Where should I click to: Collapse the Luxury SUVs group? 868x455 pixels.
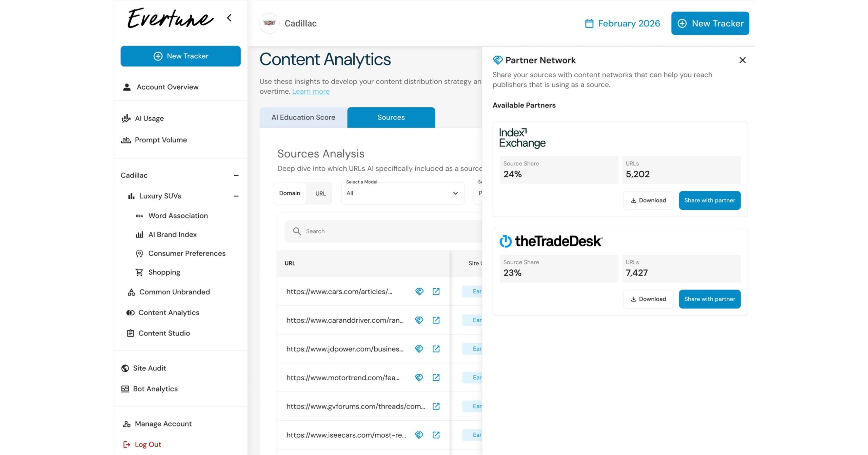click(237, 196)
